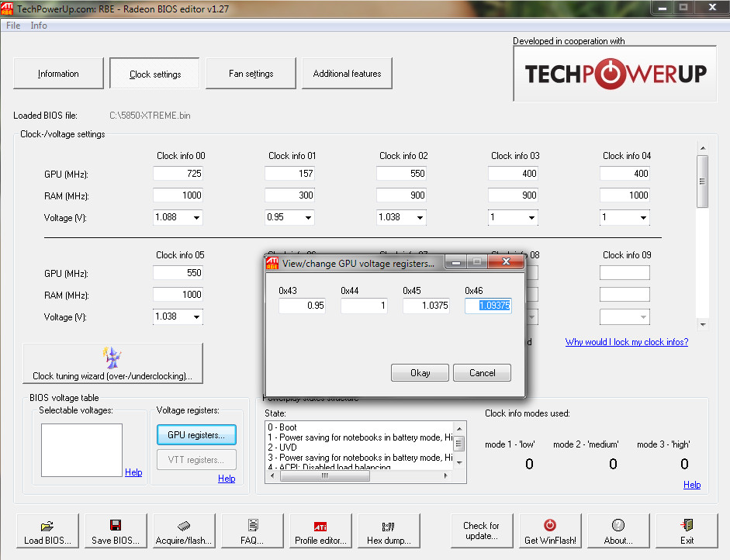Open Clock info 09 voltage dropdown

tap(643, 317)
